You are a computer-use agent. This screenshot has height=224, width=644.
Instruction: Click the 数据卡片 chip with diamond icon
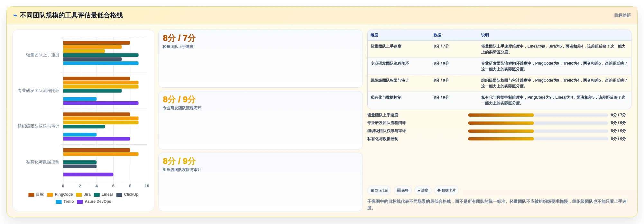click(446, 191)
